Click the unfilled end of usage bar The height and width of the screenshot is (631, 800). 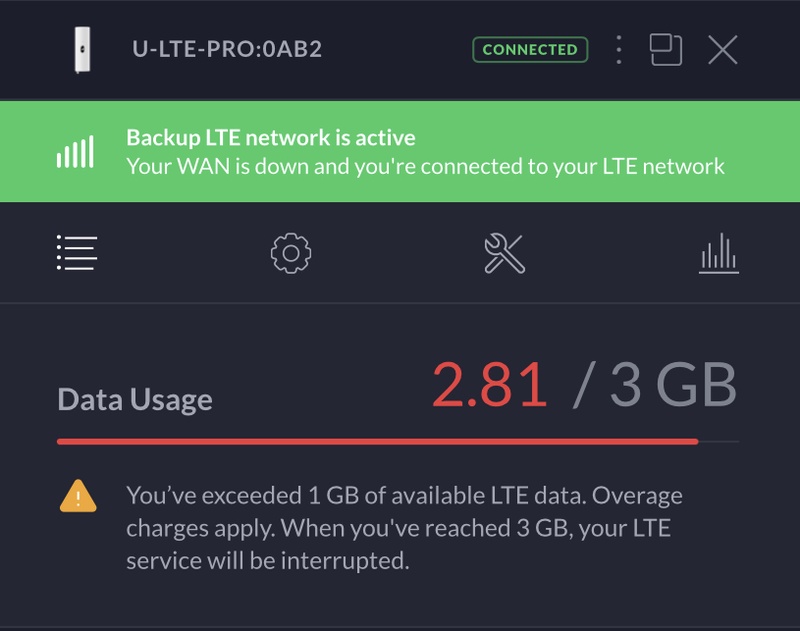point(719,441)
